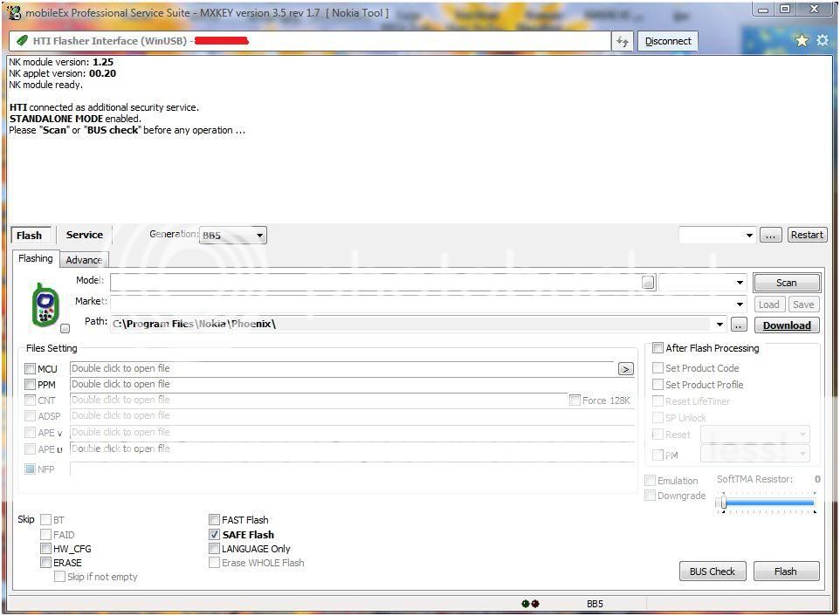Image resolution: width=840 pixels, height=616 pixels.
Task: Toggle the Downgrade checkbox
Action: pyautogui.click(x=650, y=495)
